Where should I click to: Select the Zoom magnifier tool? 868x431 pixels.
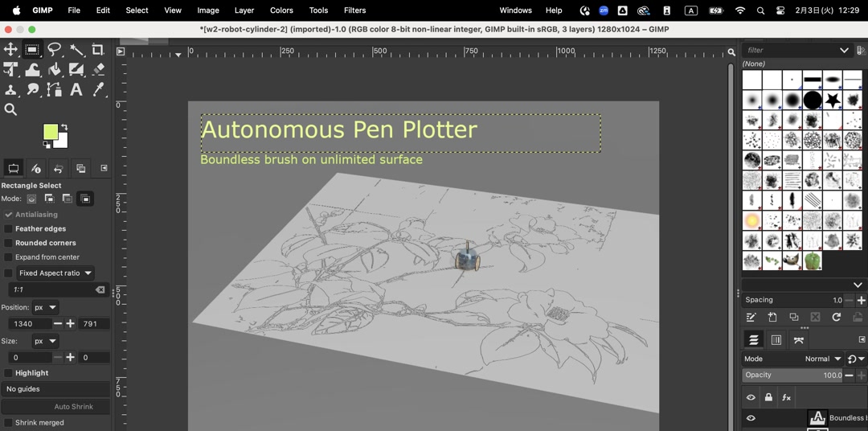click(10, 109)
